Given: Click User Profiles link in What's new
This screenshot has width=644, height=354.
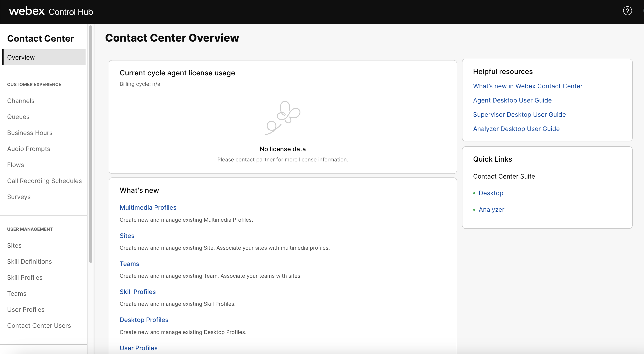Looking at the screenshot, I should [138, 348].
